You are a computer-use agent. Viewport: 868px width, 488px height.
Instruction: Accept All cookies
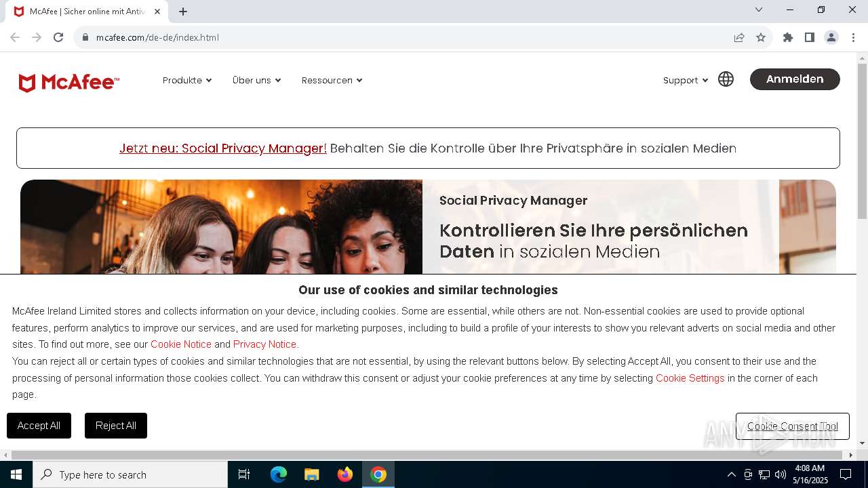pyautogui.click(x=39, y=426)
